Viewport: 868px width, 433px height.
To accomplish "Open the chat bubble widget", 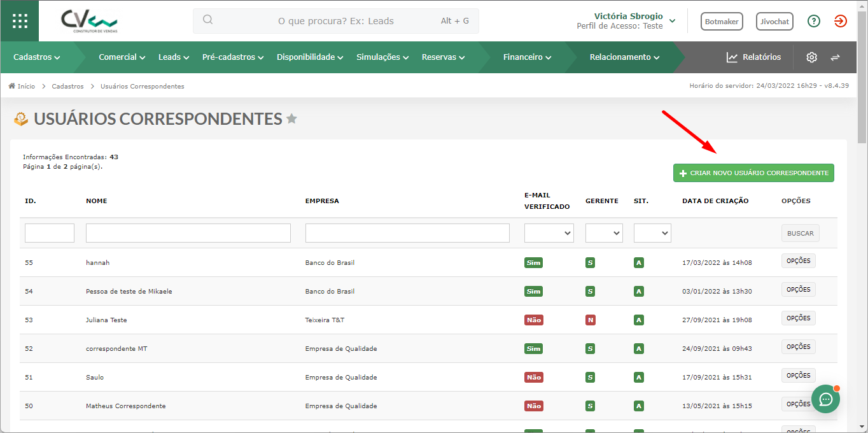I will tap(826, 399).
